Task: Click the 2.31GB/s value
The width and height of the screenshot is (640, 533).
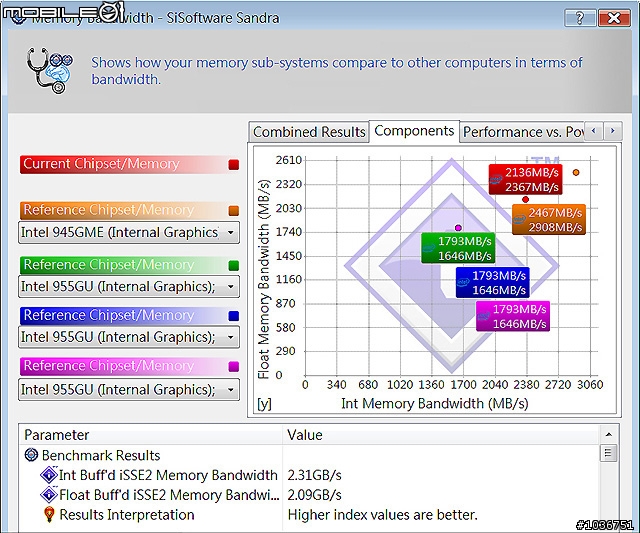Action: (x=314, y=475)
